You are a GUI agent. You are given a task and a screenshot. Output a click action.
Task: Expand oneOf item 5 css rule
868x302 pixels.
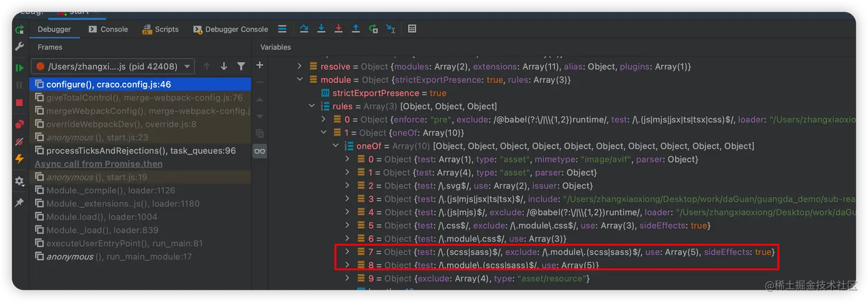[347, 226]
